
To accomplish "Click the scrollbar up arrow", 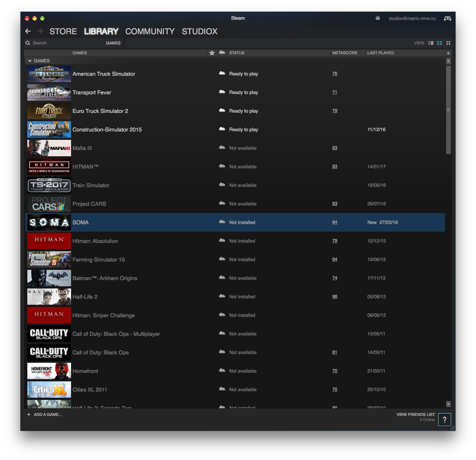I will (448, 61).
